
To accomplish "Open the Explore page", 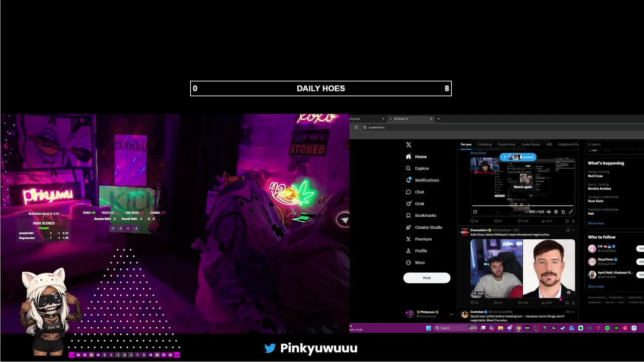I will click(x=418, y=168).
